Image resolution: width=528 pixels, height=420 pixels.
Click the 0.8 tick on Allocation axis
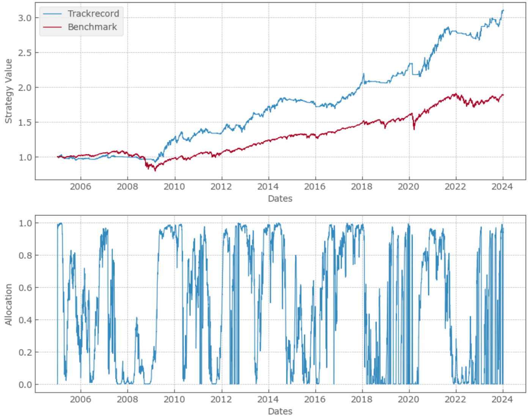(x=25, y=255)
